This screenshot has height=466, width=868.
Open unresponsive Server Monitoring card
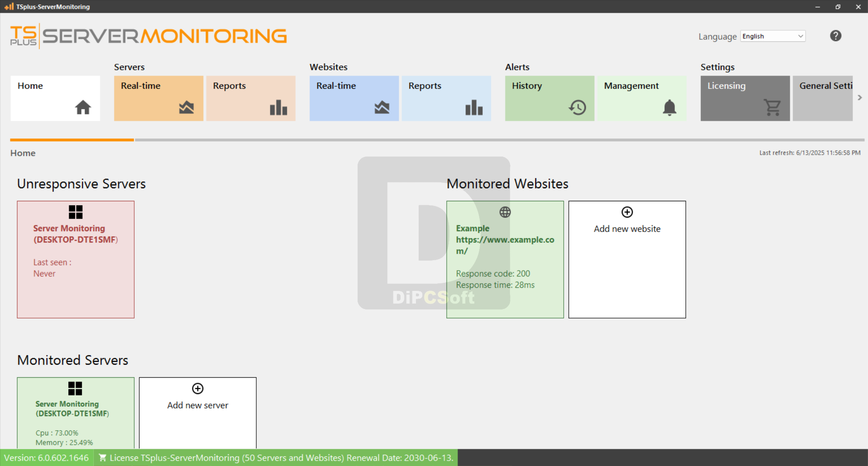(x=75, y=260)
